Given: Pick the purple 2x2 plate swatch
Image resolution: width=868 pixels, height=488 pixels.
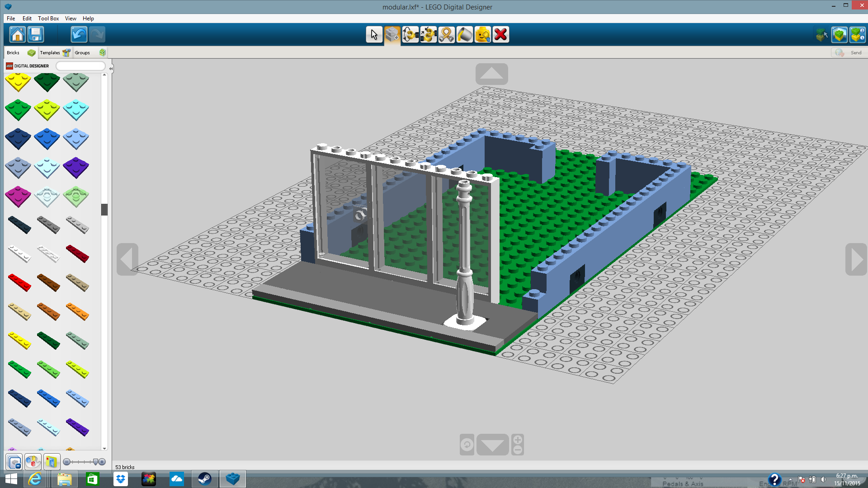Looking at the screenshot, I should (75, 167).
